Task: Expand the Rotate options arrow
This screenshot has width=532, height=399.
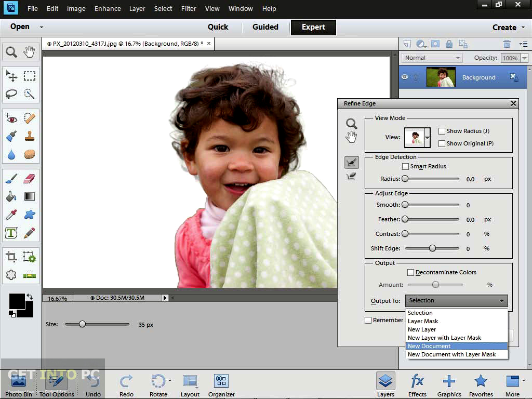Action: coord(170,381)
